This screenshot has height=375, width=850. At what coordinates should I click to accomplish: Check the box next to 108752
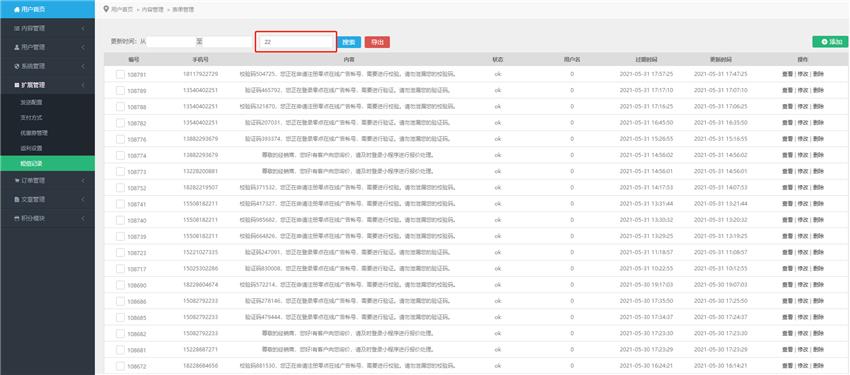(x=120, y=188)
